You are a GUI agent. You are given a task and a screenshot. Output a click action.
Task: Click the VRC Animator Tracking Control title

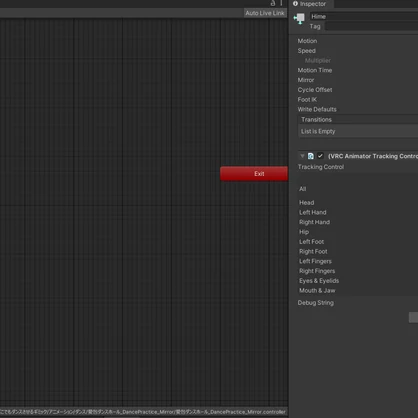coord(373,156)
